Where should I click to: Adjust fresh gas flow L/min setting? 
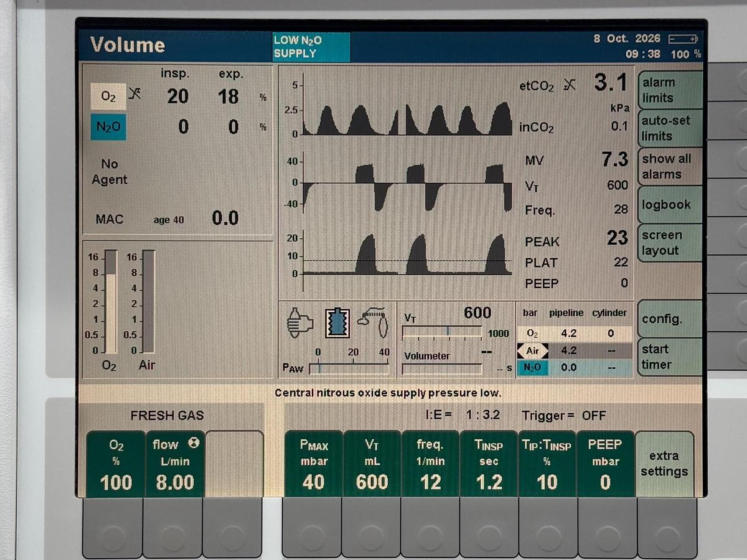[x=175, y=464]
